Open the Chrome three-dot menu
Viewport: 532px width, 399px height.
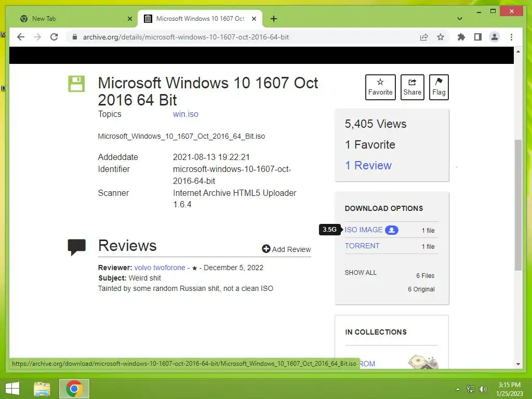pos(511,37)
